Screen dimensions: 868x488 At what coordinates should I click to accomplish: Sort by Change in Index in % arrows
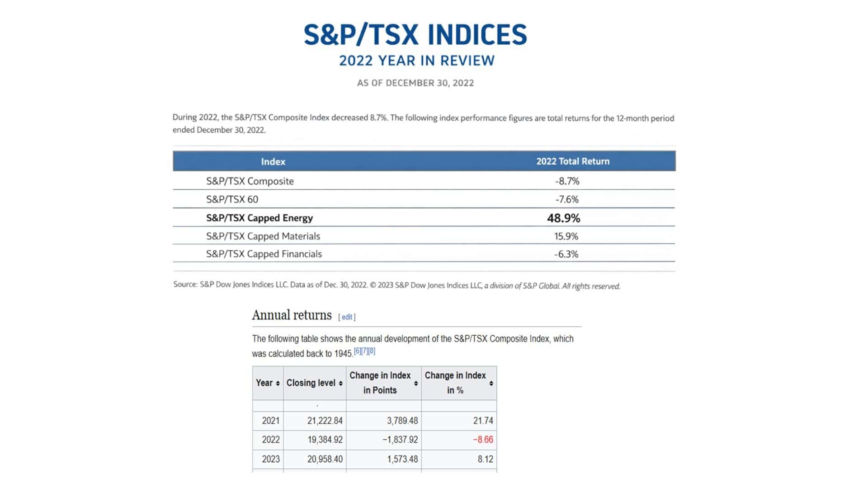point(491,383)
